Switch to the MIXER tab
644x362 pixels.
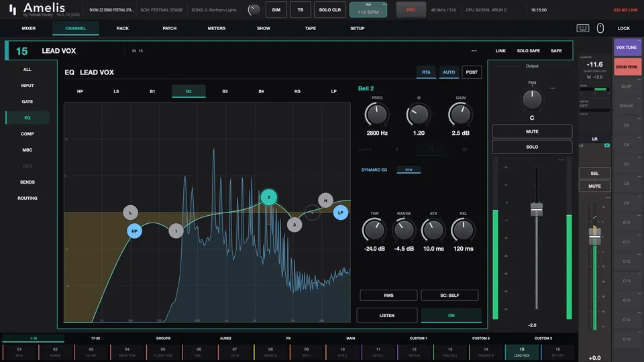(29, 28)
